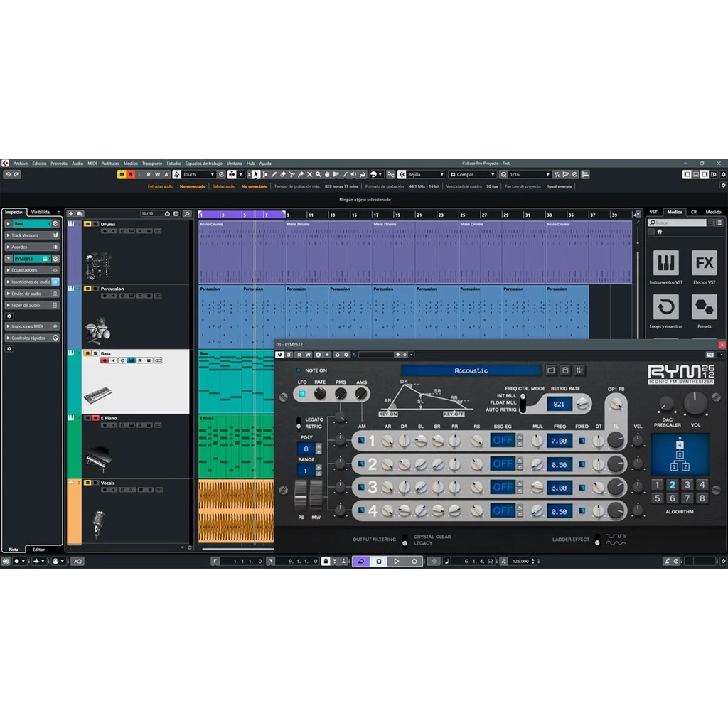This screenshot has height=728, width=728.
Task: Open the Compás grid type dropdown
Action: pos(472,175)
